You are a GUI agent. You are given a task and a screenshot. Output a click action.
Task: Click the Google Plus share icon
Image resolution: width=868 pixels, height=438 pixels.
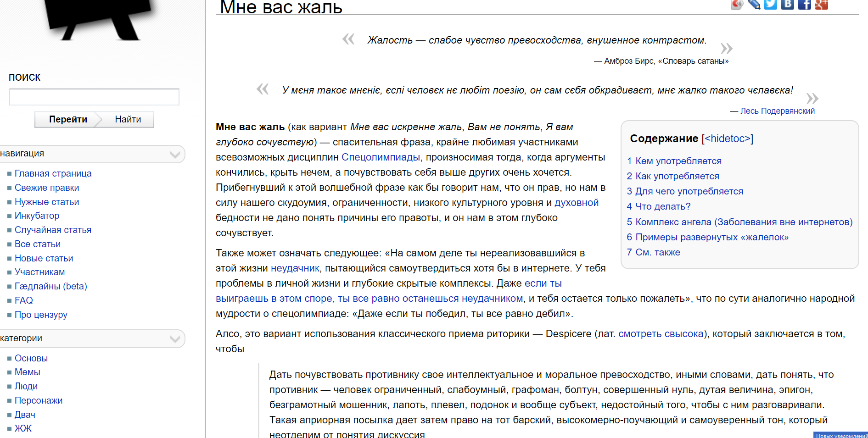click(822, 4)
